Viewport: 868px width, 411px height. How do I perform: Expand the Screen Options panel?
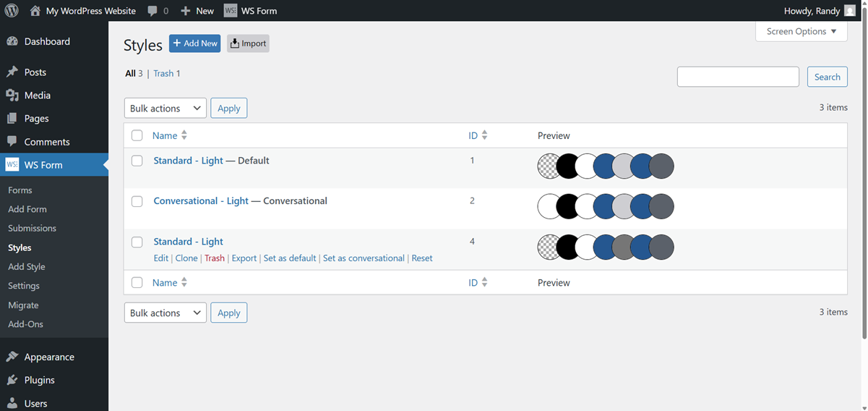click(801, 32)
